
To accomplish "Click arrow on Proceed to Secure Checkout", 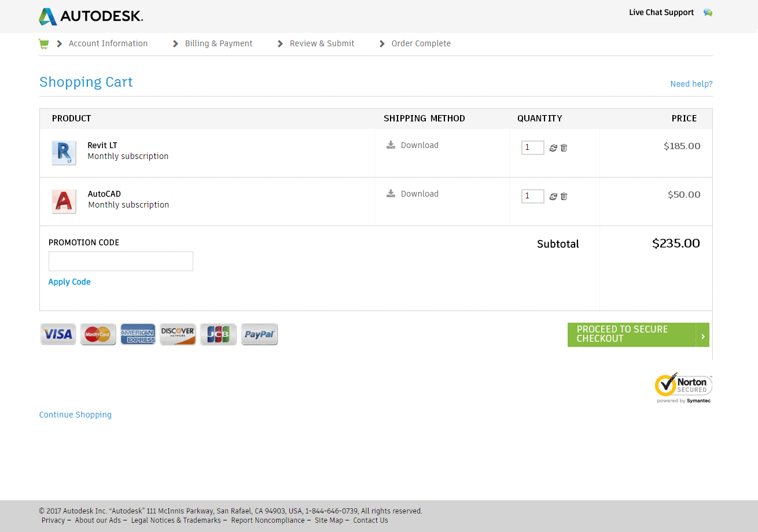I will 702,335.
